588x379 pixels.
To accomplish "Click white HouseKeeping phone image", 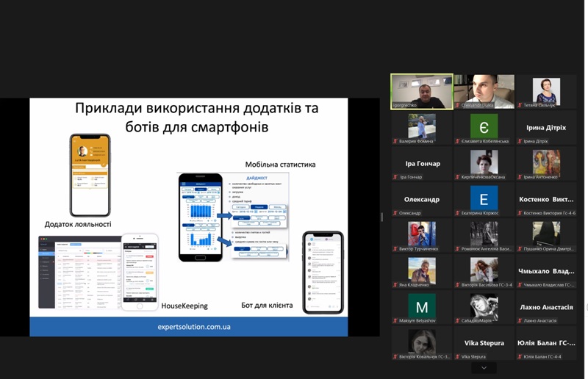I will coord(140,272).
